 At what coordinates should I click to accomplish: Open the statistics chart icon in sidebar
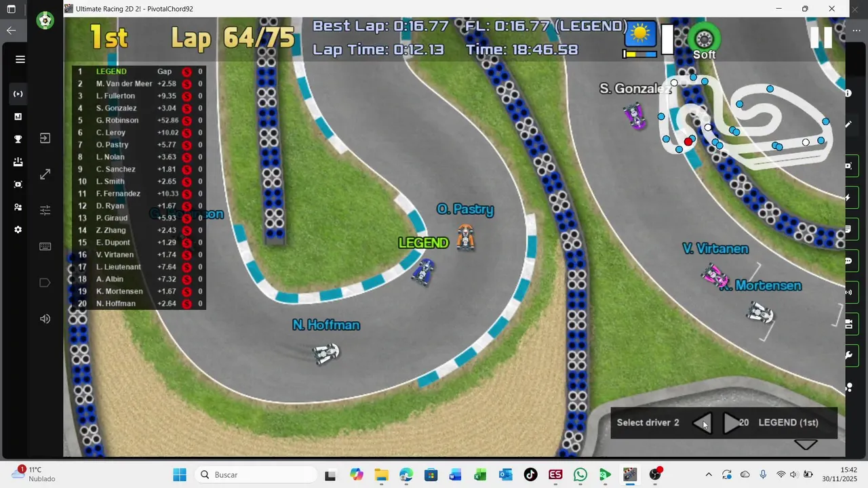(18, 117)
